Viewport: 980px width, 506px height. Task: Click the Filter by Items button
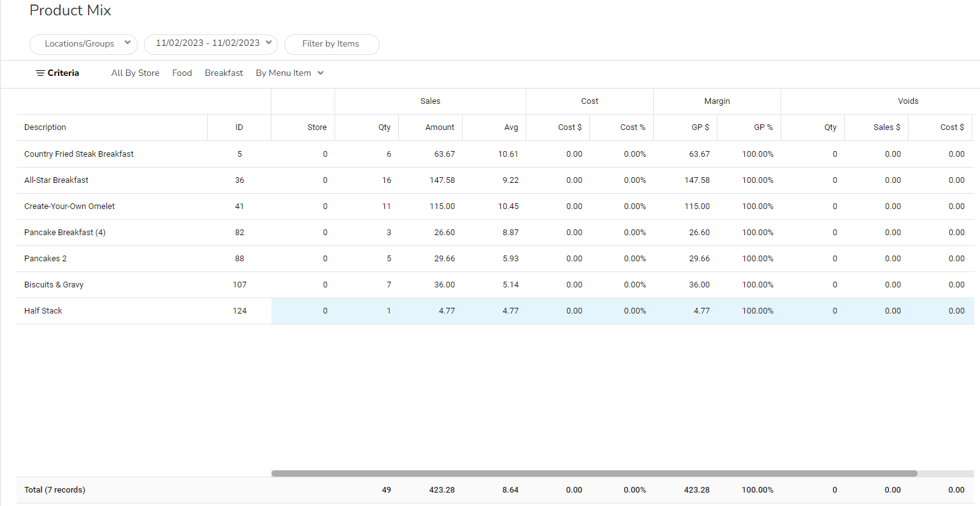point(331,44)
